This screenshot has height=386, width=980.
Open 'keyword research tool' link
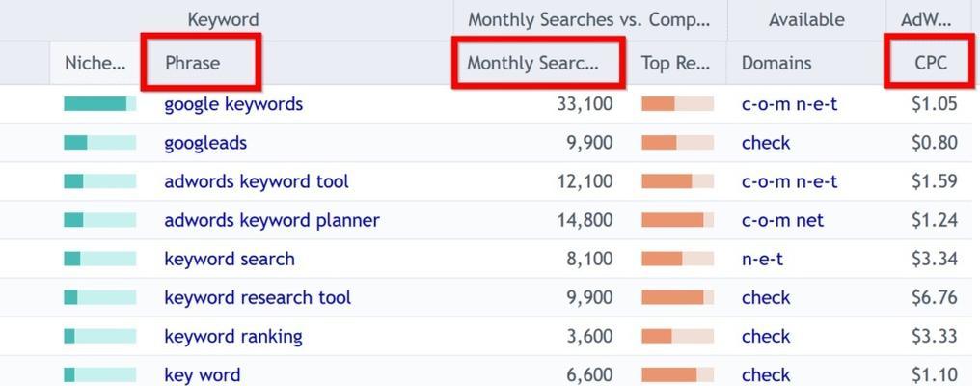tap(258, 298)
